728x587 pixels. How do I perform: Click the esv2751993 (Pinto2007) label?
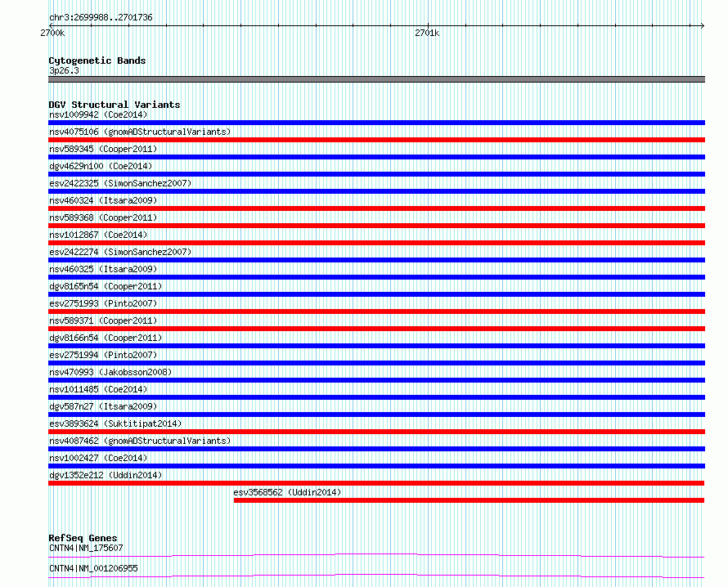pos(103,303)
